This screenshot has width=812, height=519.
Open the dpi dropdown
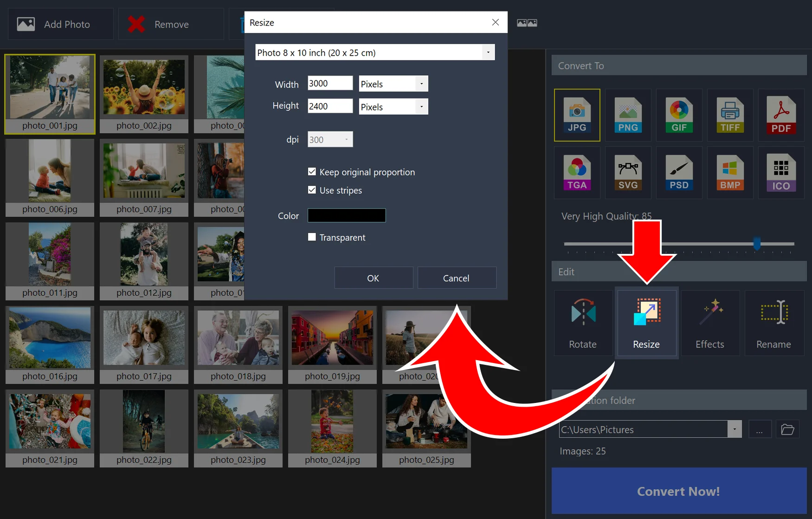coord(346,139)
